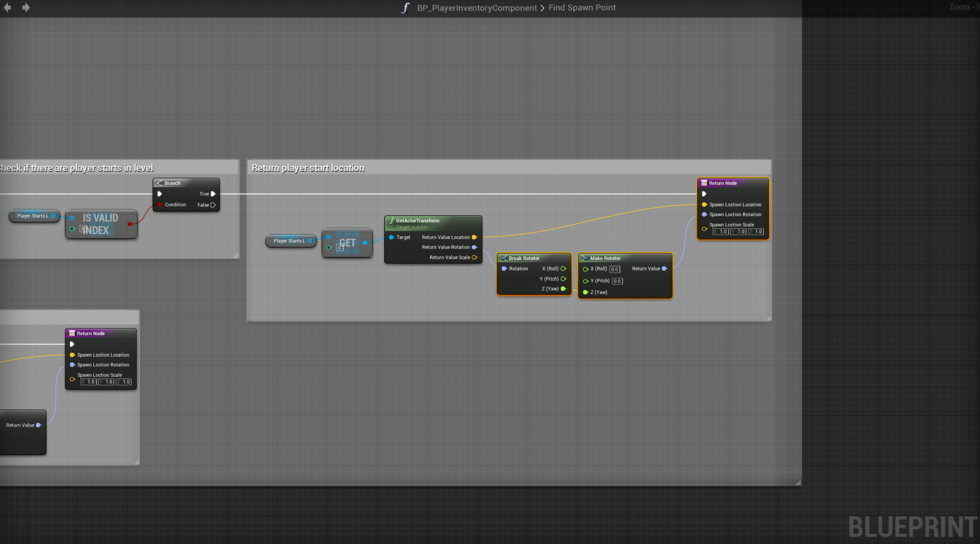This screenshot has width=980, height=544.
Task: Click the Branch Condition input pin
Action: (160, 205)
